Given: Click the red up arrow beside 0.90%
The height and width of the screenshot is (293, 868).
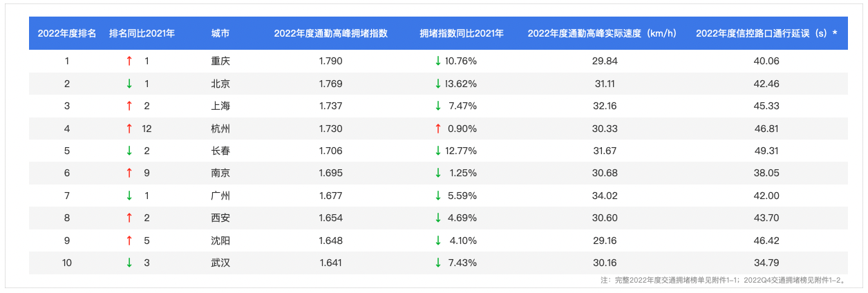Looking at the screenshot, I should pyautogui.click(x=437, y=129).
